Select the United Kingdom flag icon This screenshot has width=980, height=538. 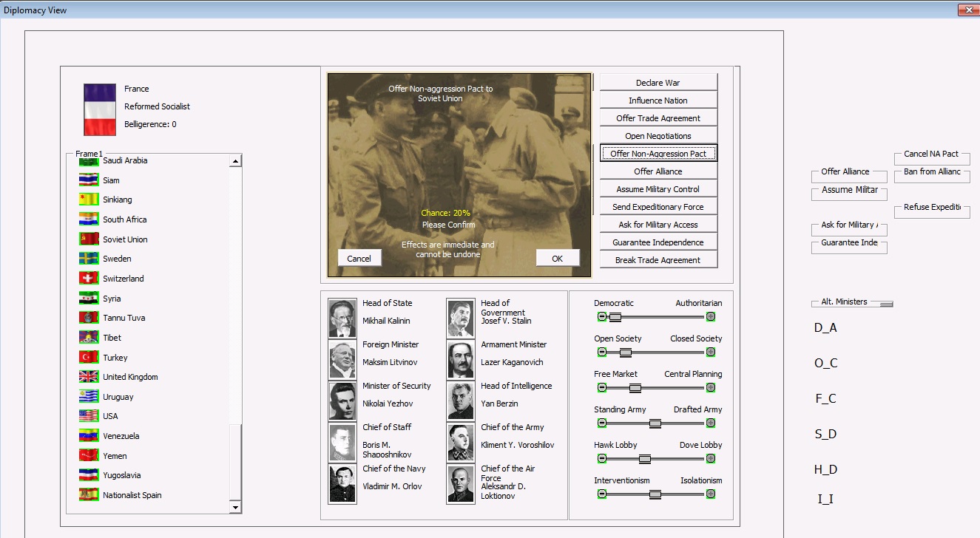point(89,377)
